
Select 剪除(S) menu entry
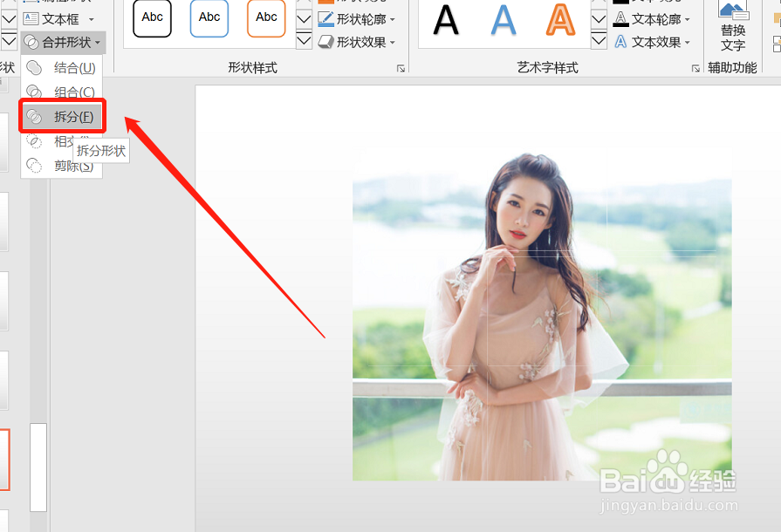62,165
